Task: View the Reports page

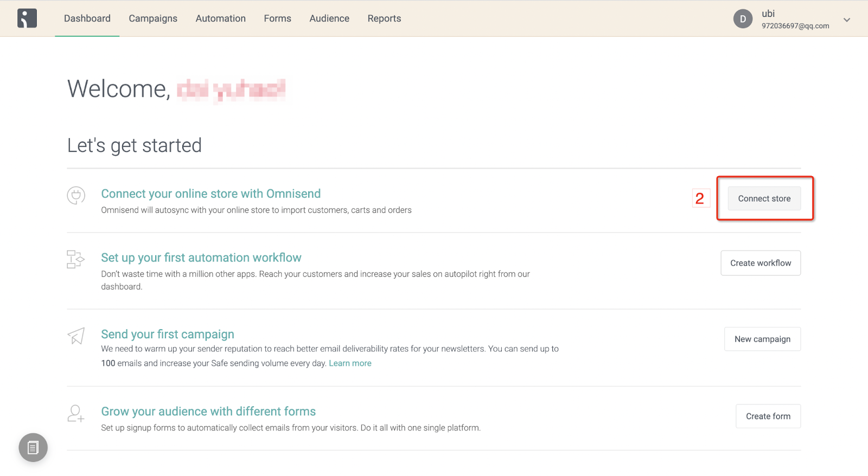Action: (x=384, y=18)
